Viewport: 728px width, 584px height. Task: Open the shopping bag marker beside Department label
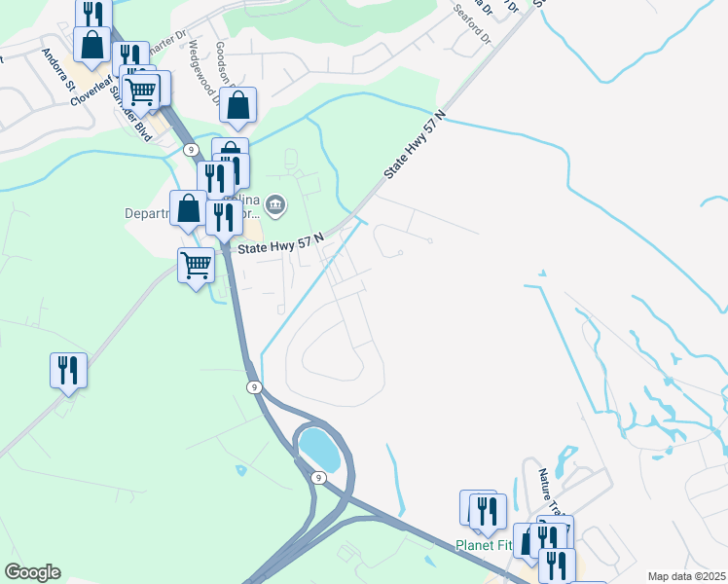[x=188, y=211]
